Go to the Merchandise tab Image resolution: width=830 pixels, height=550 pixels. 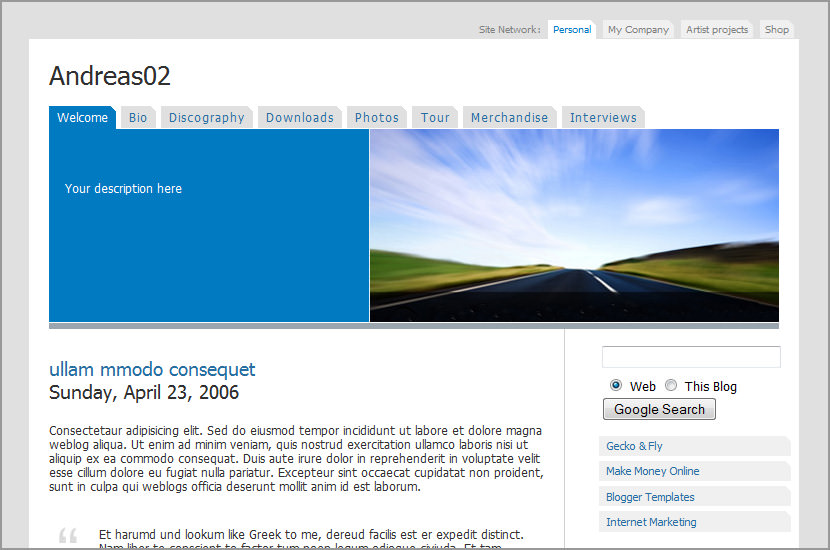[509, 118]
